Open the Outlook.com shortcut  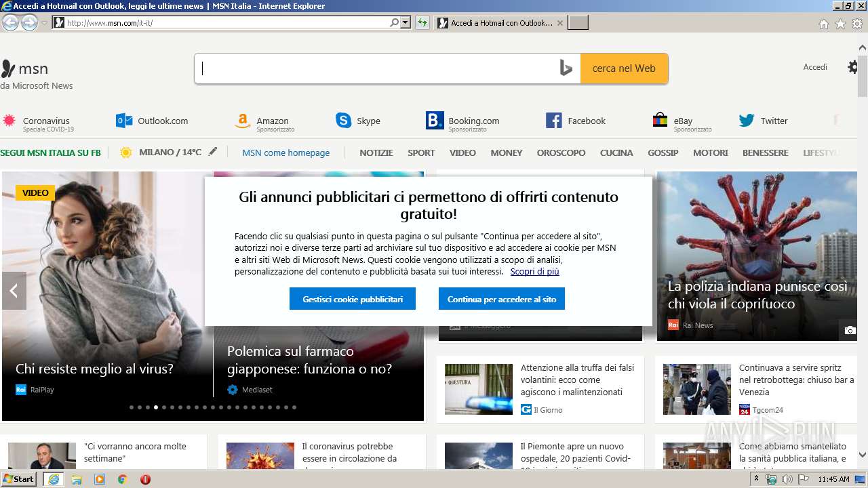coord(152,121)
